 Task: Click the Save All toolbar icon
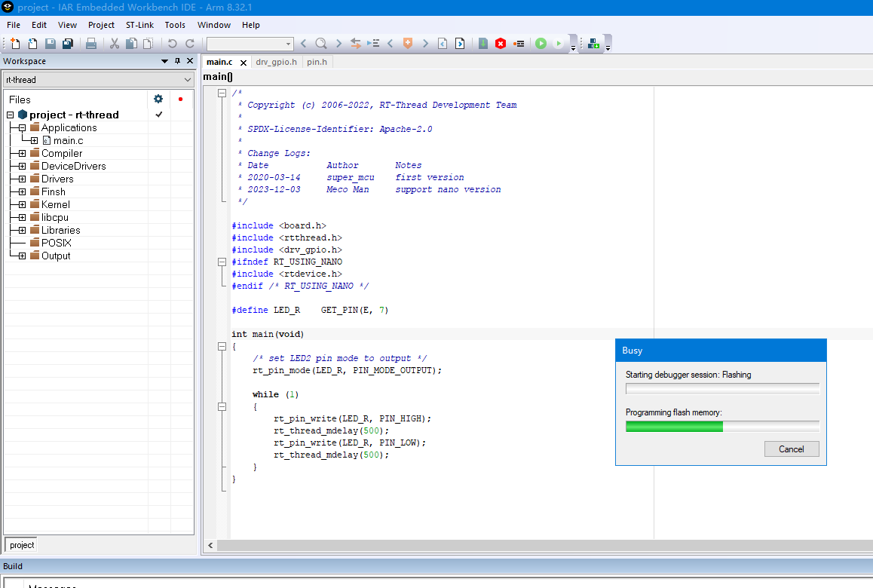pyautogui.click(x=68, y=44)
